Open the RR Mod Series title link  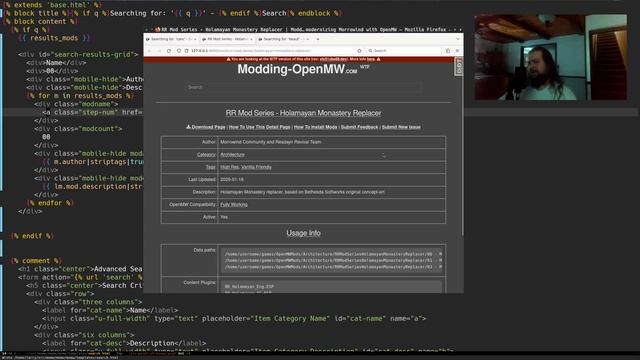point(303,113)
